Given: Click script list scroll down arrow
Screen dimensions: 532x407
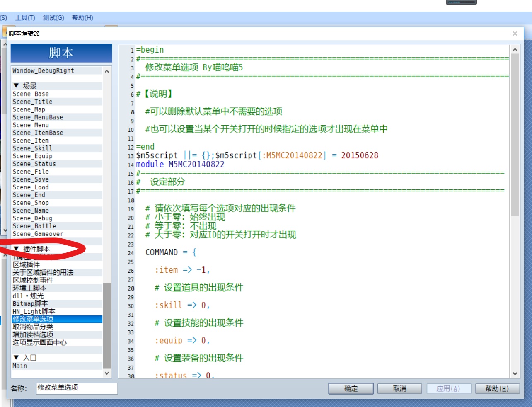Looking at the screenshot, I should tap(107, 373).
